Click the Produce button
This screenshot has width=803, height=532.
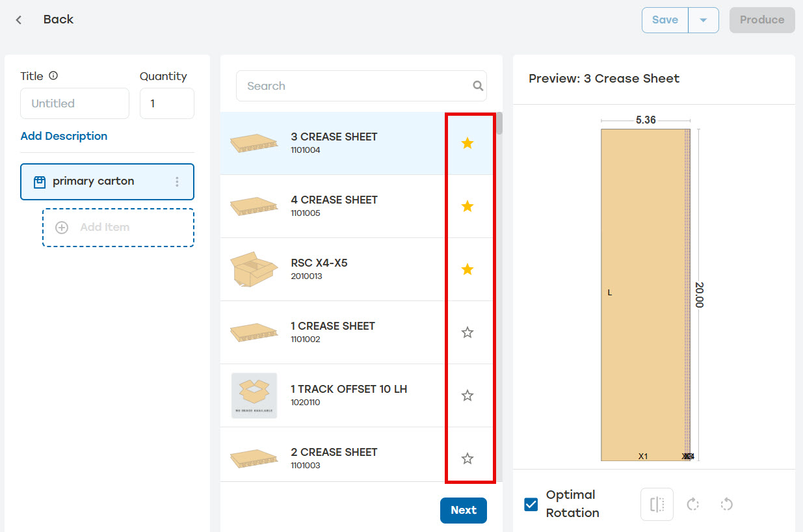(x=762, y=20)
